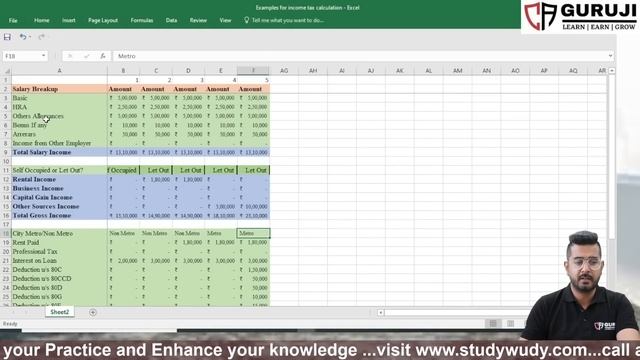The height and width of the screenshot is (360, 640).
Task: Open the Review ribbon tab
Action: [x=198, y=20]
